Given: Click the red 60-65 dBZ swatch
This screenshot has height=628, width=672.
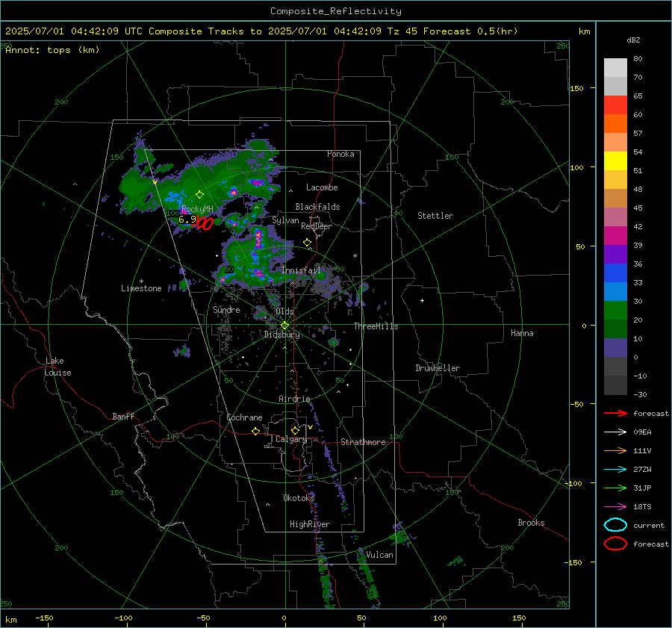Looking at the screenshot, I should (615, 105).
